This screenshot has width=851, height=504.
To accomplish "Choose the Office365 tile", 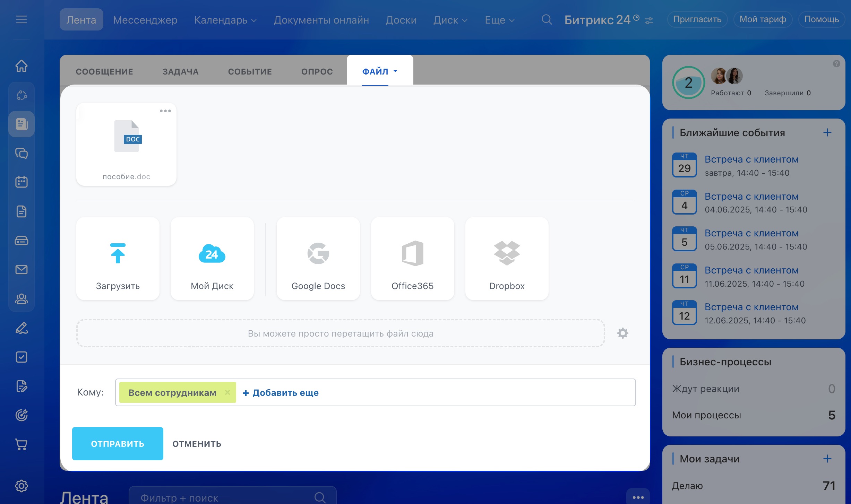I will tap(413, 259).
